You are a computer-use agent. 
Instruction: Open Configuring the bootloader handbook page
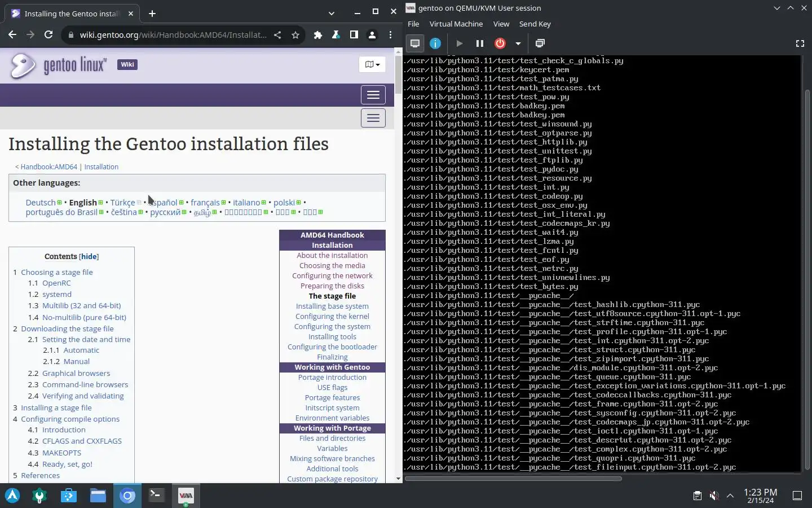332,347
